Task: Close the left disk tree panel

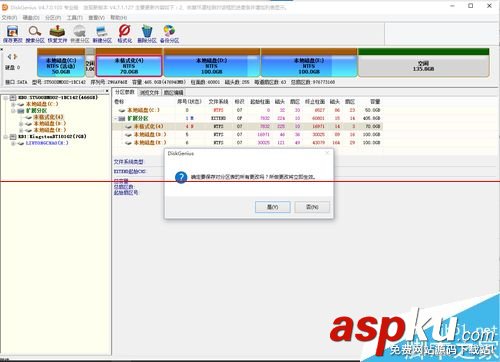Action: tap(107, 91)
